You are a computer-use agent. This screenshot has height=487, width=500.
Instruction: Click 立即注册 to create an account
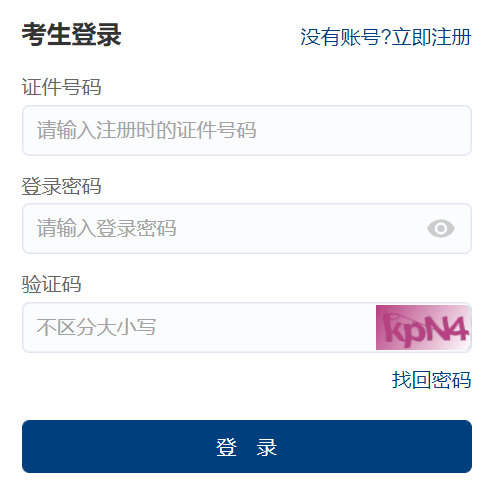(431, 37)
